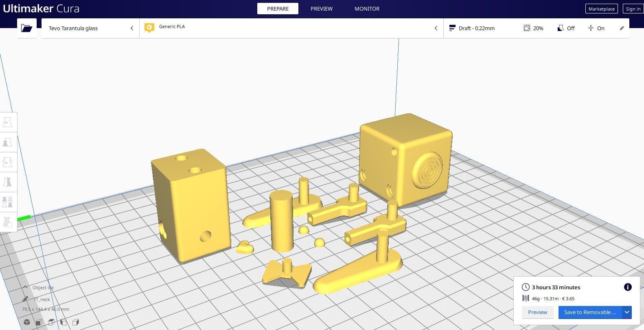Select the Mirror tool

pos(8,182)
